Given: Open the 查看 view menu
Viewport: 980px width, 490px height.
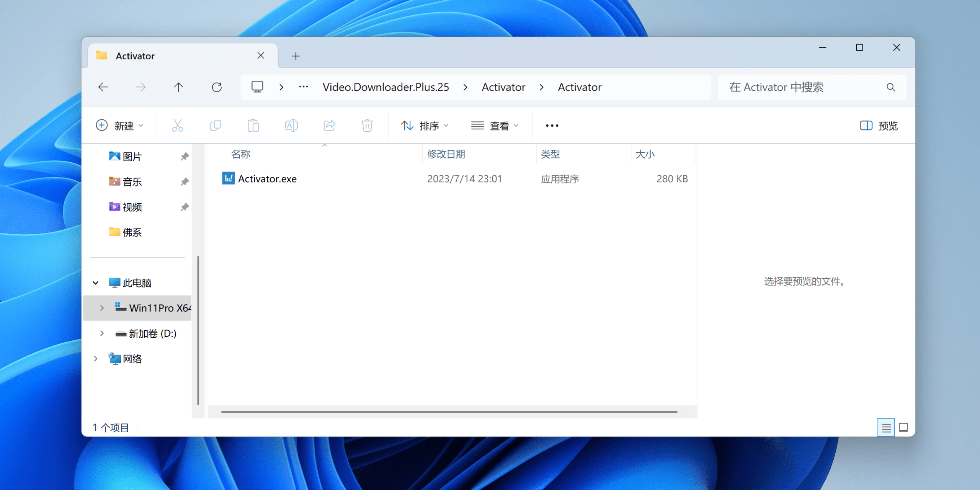Looking at the screenshot, I should pyautogui.click(x=495, y=126).
